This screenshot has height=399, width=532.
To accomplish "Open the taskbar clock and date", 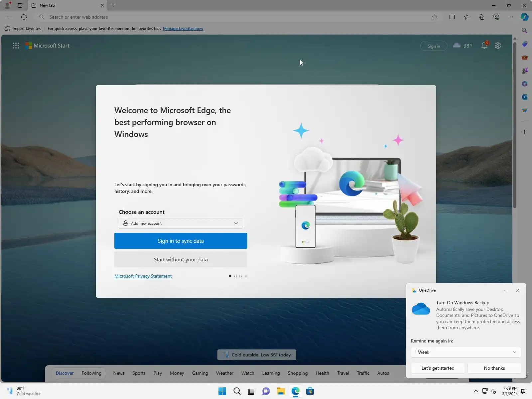I will click(510, 391).
